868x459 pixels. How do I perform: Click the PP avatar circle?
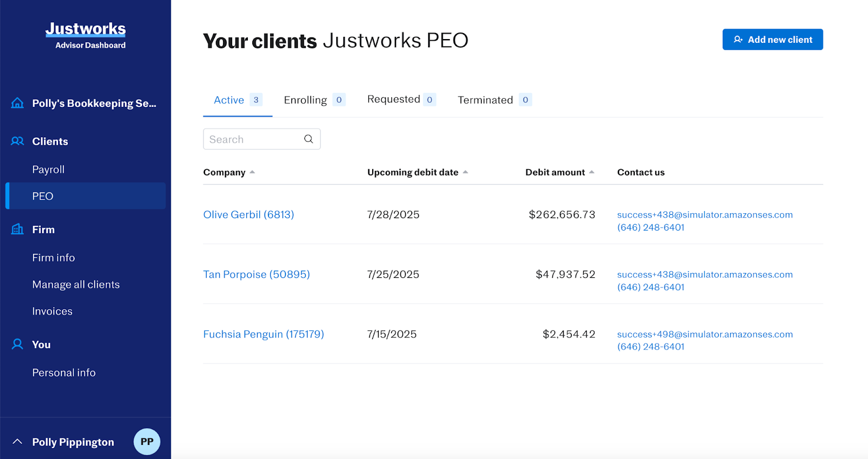[x=147, y=442]
